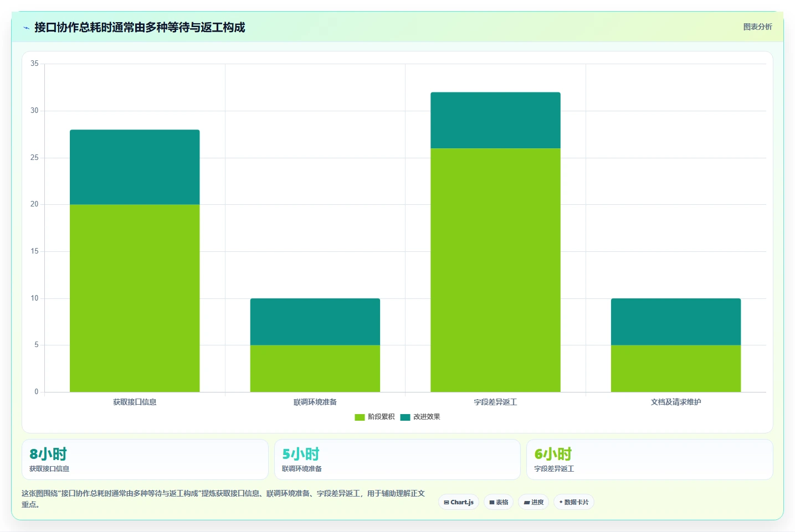795x532 pixels.
Task: Click the chart title 接口协作总耗时通常由多种等待与返工构成
Action: (x=140, y=28)
